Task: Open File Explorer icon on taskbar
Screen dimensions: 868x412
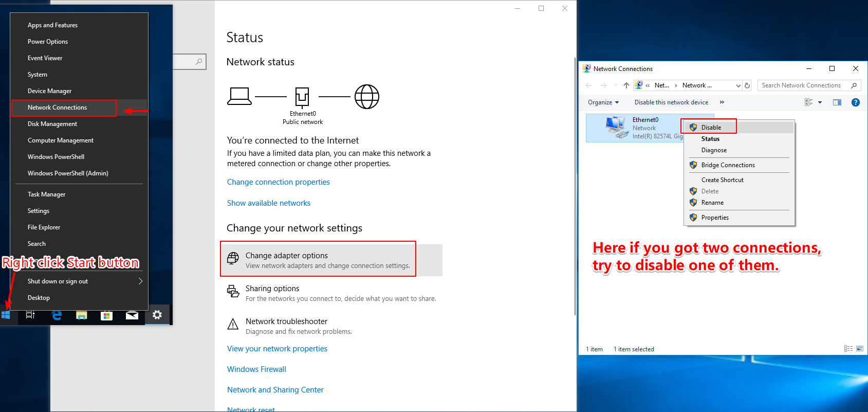Action: pyautogui.click(x=82, y=315)
